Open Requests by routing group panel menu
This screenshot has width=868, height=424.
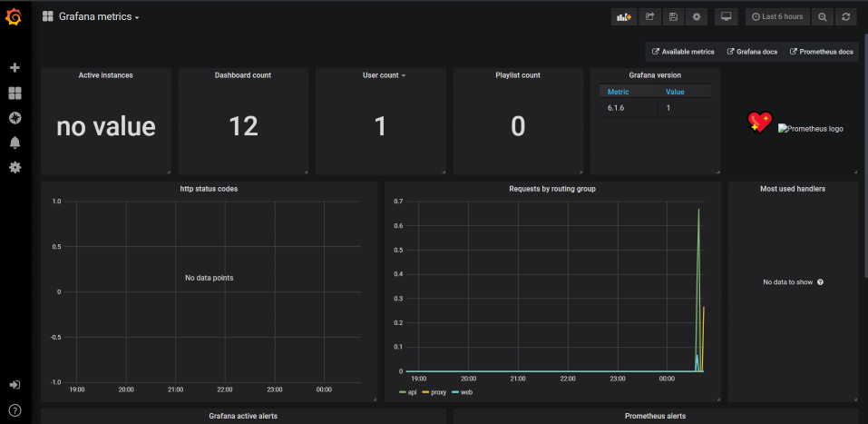click(x=552, y=189)
